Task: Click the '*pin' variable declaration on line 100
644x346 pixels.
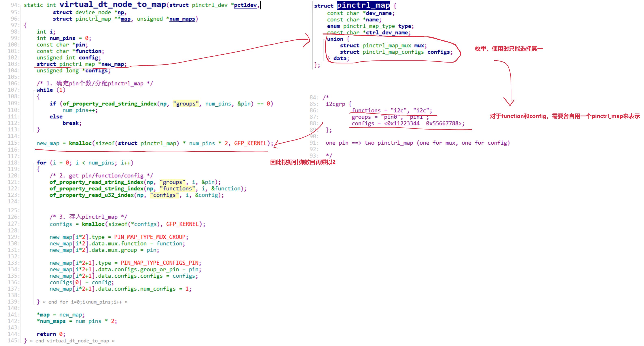Action: click(x=80, y=45)
